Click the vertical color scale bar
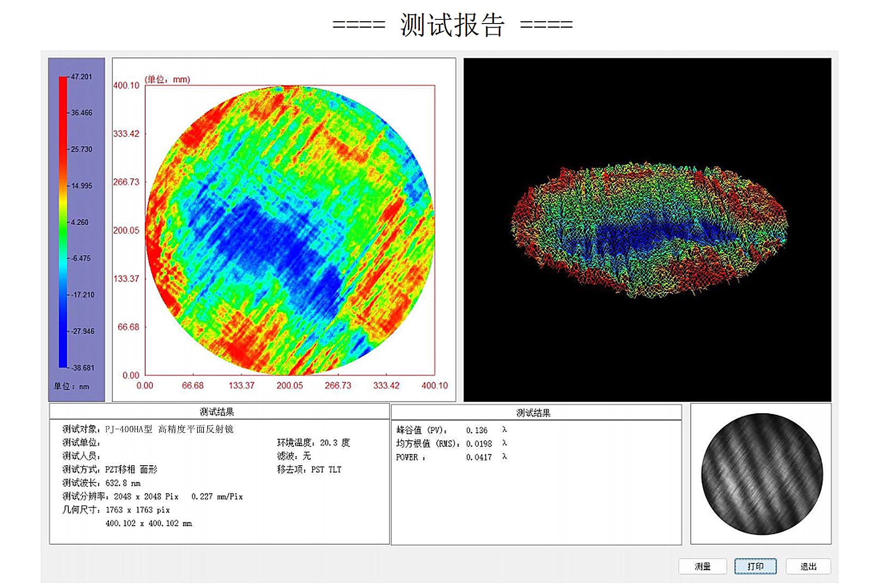 (x=63, y=222)
